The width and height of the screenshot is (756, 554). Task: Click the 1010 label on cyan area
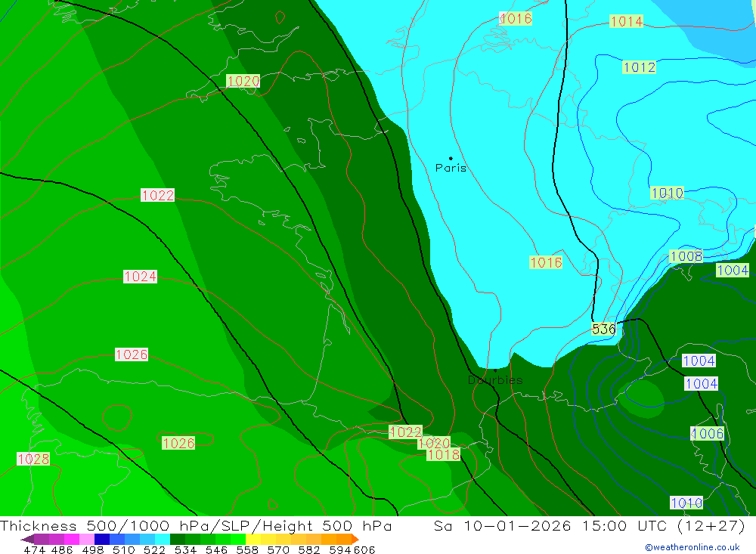pyautogui.click(x=668, y=193)
